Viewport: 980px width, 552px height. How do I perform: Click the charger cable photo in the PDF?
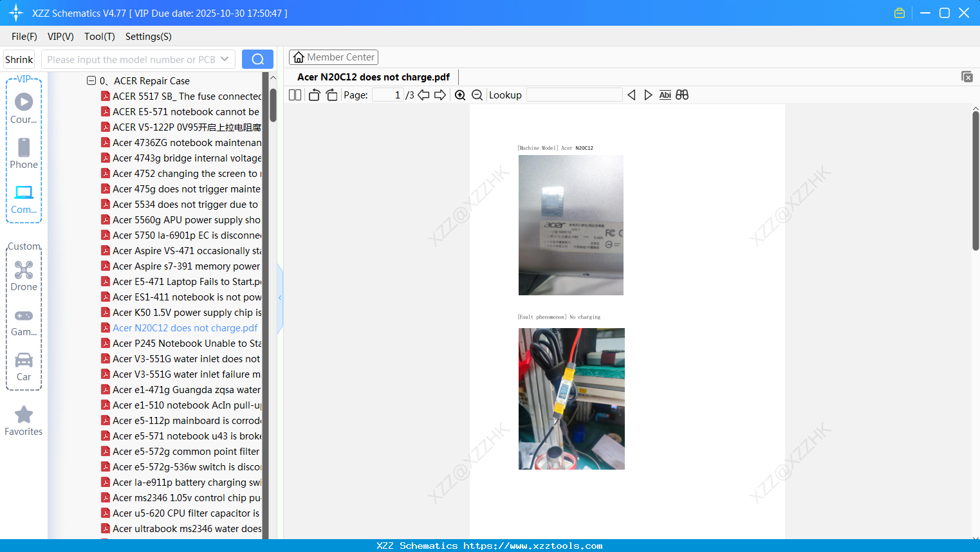click(571, 399)
